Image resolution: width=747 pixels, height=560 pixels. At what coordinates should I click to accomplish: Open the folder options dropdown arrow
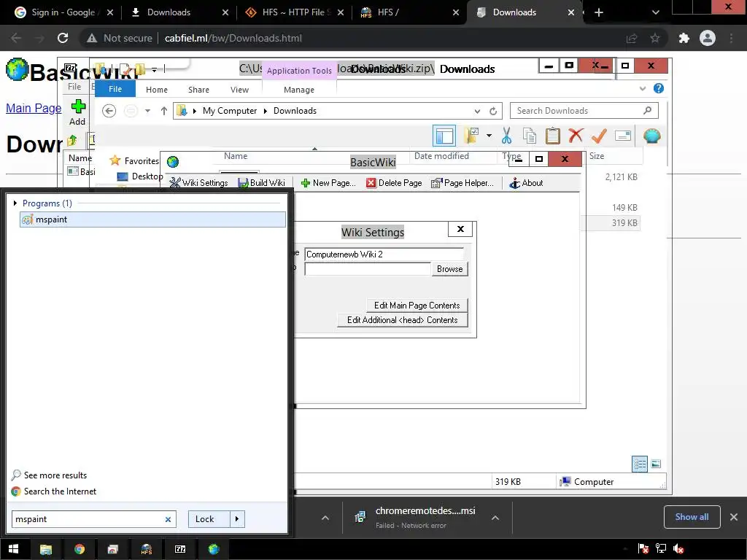click(x=489, y=136)
